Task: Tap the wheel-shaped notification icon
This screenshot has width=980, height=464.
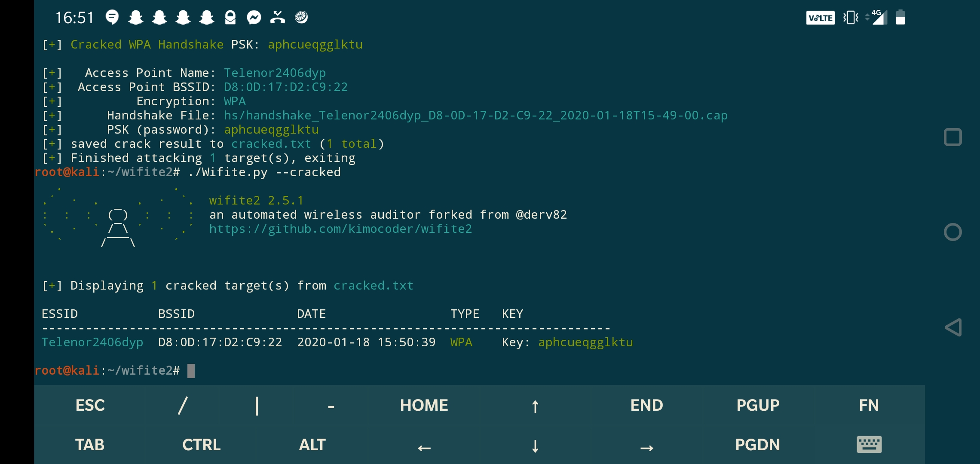Action: point(301,17)
